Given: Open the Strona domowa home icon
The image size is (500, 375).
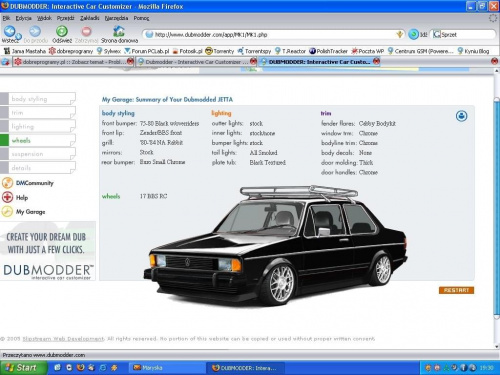Looking at the screenshot, I should tap(119, 31).
